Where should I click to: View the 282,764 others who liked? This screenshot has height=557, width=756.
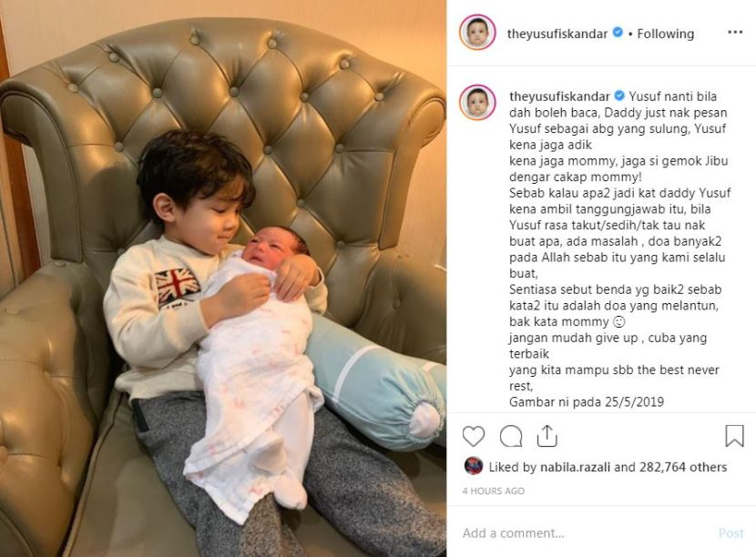click(683, 467)
